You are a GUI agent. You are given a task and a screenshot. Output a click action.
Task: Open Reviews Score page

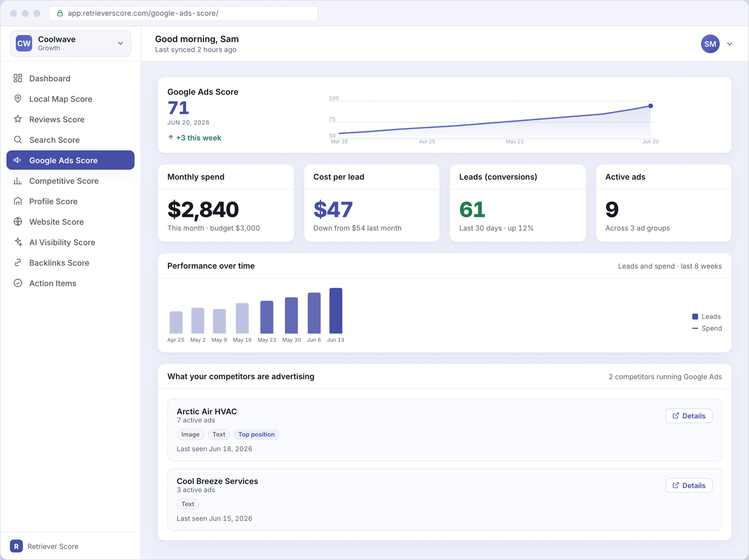[70, 119]
